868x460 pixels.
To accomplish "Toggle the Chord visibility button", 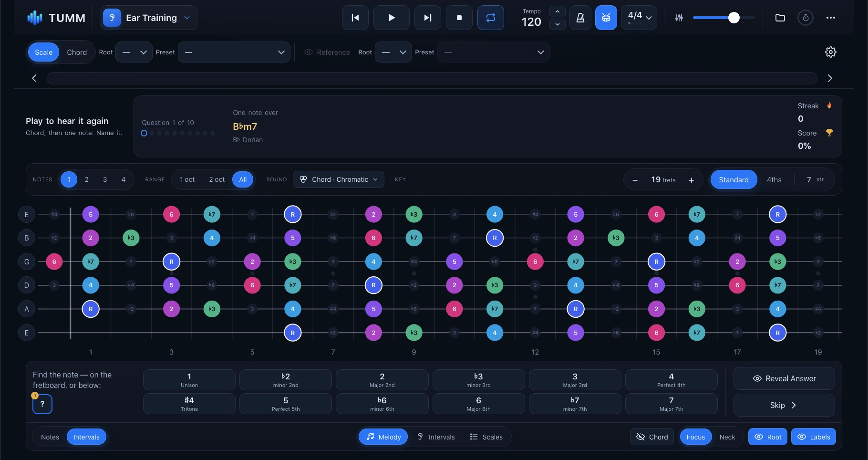I will click(652, 437).
